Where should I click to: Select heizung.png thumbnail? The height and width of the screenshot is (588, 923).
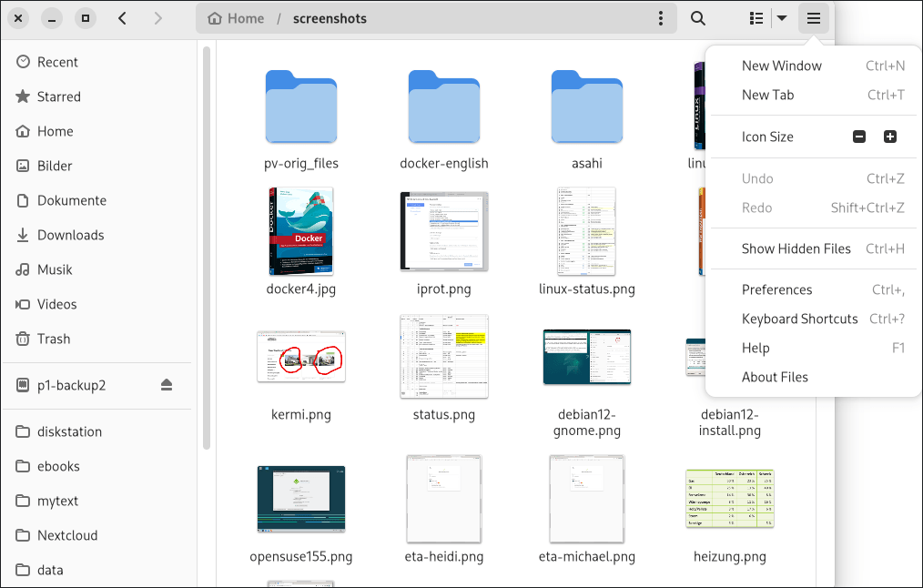coord(730,499)
